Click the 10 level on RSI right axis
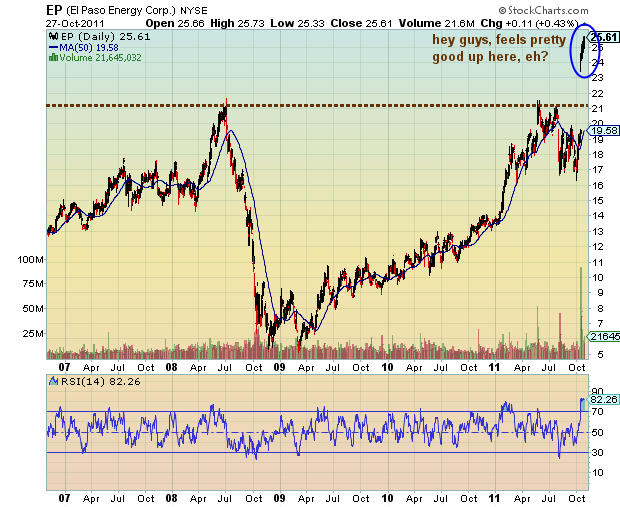Viewport: 620px width, 507px height. pyautogui.click(x=598, y=473)
